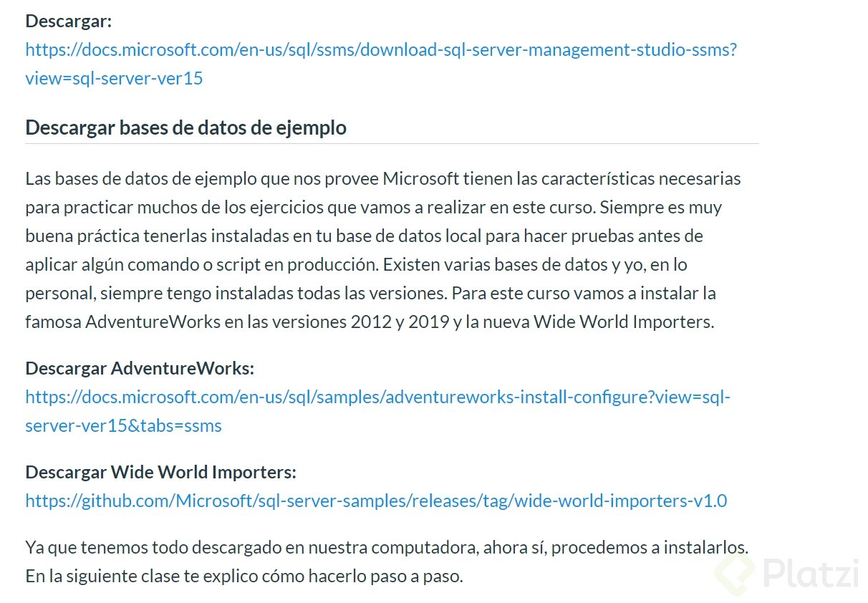The width and height of the screenshot is (868, 603).
Task: Click the sentence starting 'Ya que tenemos todo'
Action: coord(387,547)
